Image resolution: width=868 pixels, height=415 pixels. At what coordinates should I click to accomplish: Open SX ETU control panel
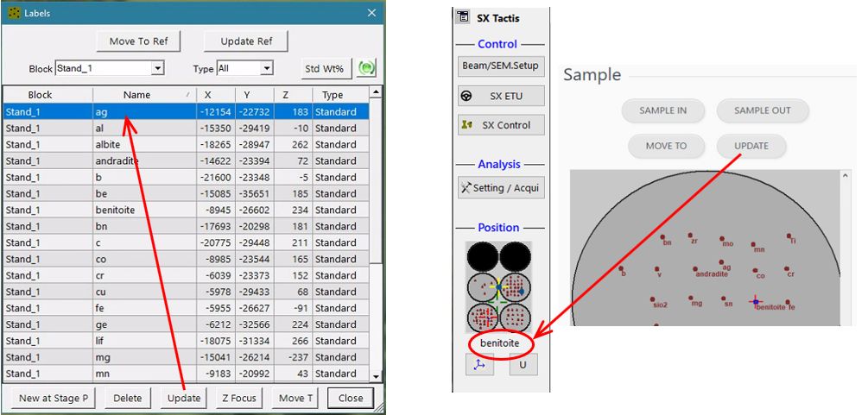tap(501, 95)
